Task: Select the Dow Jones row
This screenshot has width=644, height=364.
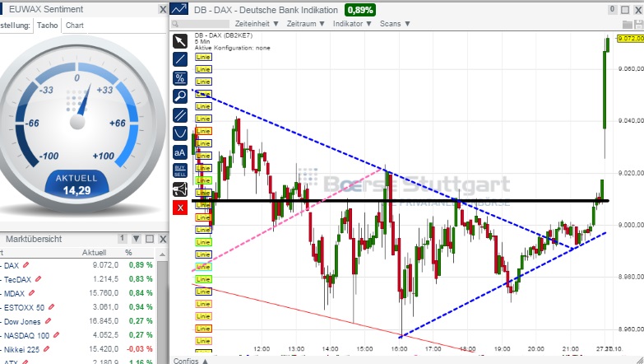Action: (x=76, y=321)
